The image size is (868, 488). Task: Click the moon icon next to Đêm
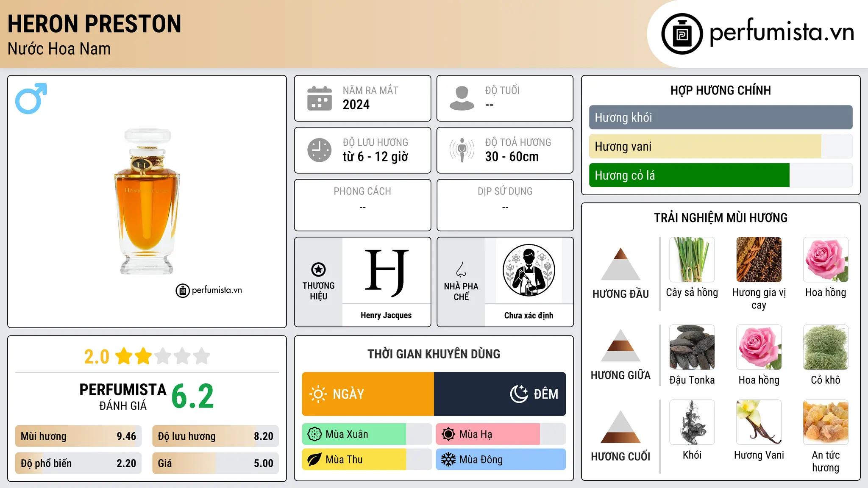(519, 394)
